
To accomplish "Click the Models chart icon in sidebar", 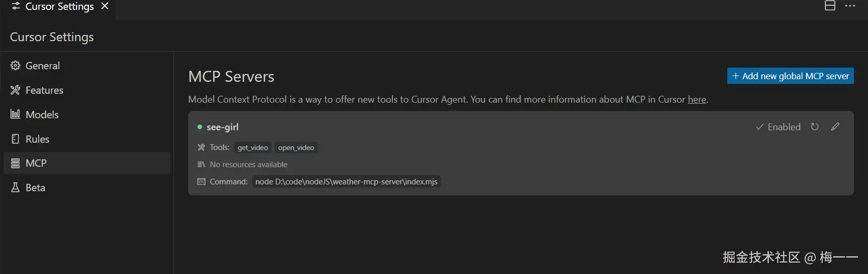I will point(15,114).
